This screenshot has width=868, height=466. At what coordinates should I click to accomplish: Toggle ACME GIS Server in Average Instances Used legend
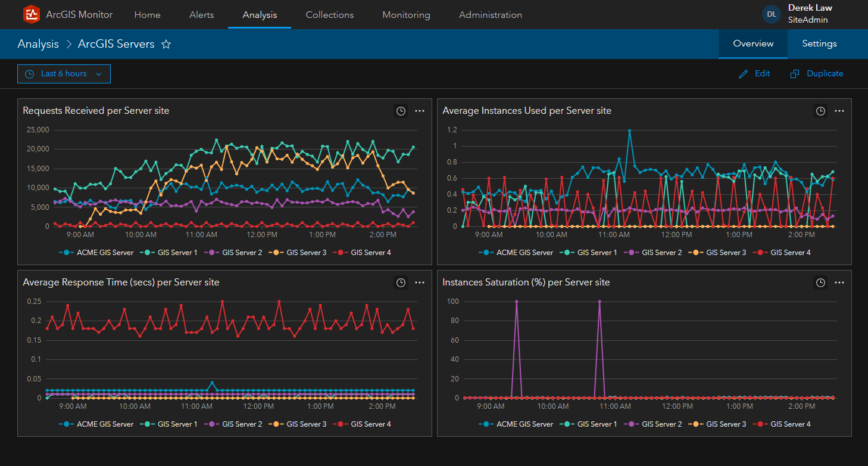point(516,253)
